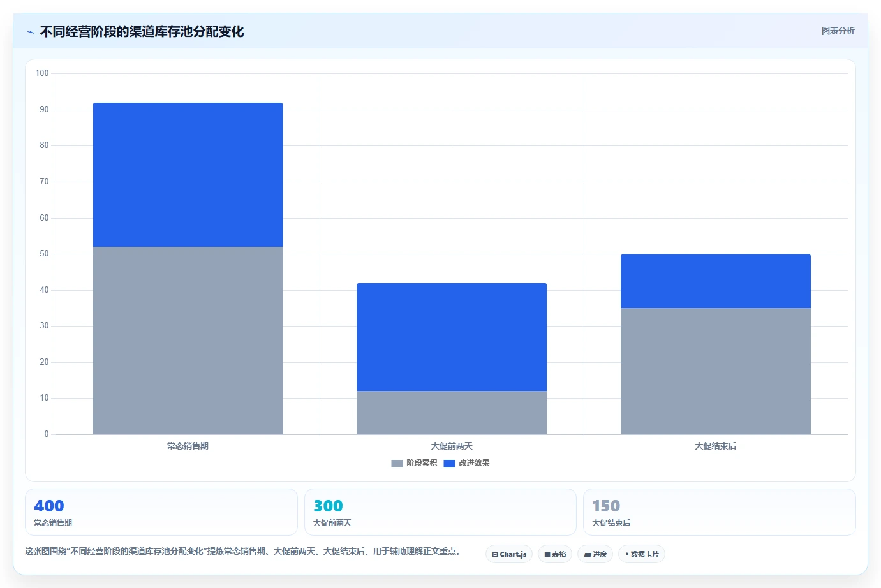Viewport: 881px width, 588px height.
Task: Toggle the 阶段累积 legend swatch
Action: pos(397,464)
